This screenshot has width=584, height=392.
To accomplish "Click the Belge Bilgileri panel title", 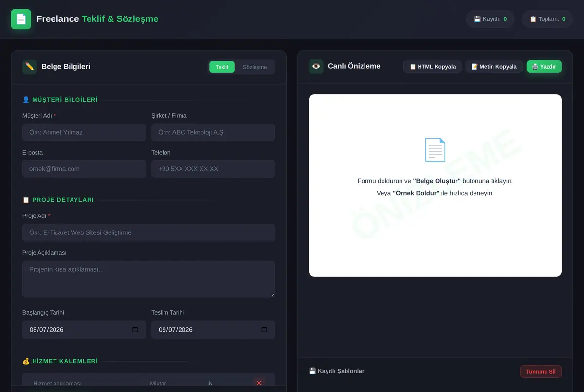I will click(x=66, y=67).
